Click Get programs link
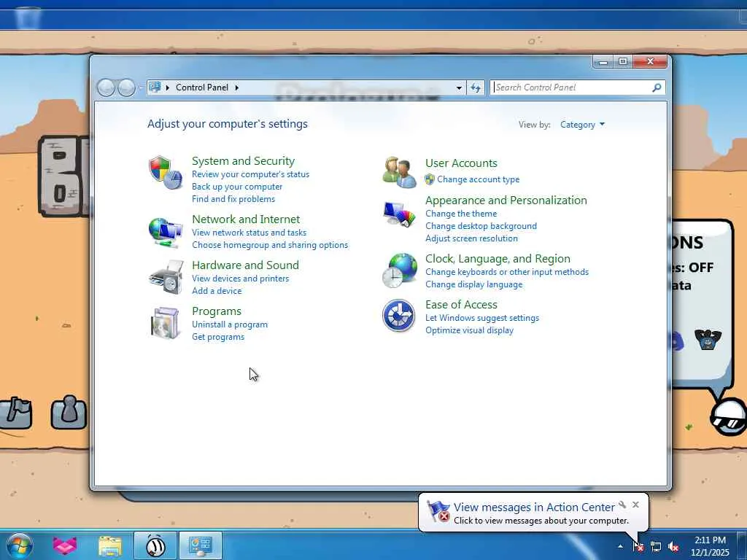The height and width of the screenshot is (560, 747). click(218, 337)
